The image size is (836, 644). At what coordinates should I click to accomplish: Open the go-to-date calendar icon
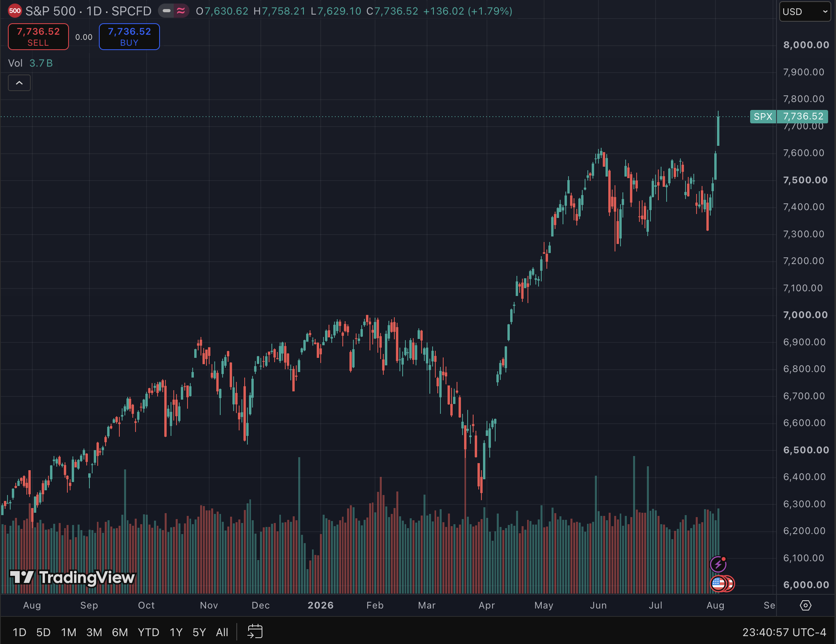coord(255,632)
